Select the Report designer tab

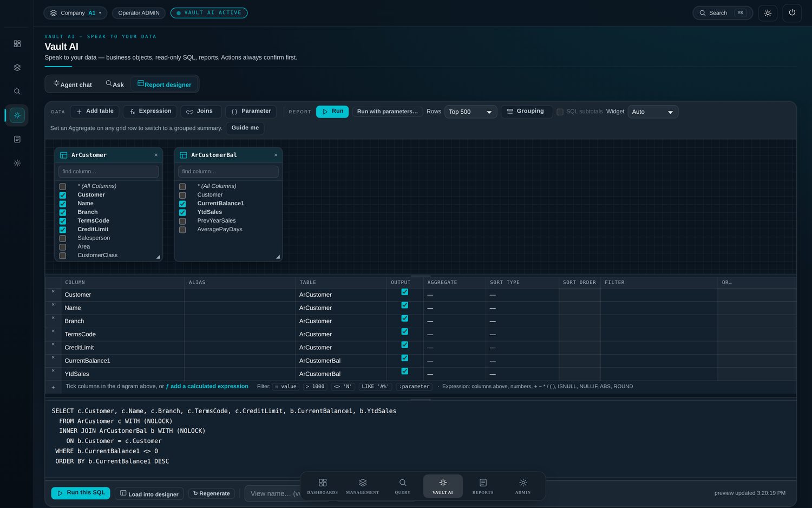tap(164, 84)
